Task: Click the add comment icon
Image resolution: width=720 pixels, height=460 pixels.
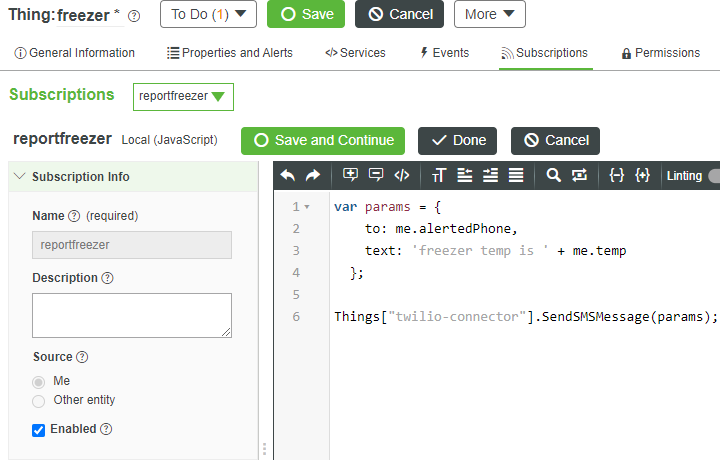Action: (x=350, y=176)
